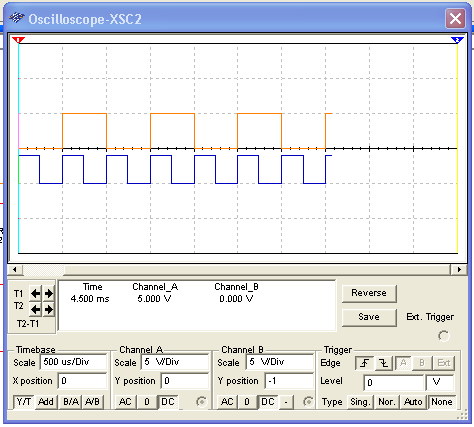
Task: Select the Ext. Trigger terminal radio
Action: 444,336
